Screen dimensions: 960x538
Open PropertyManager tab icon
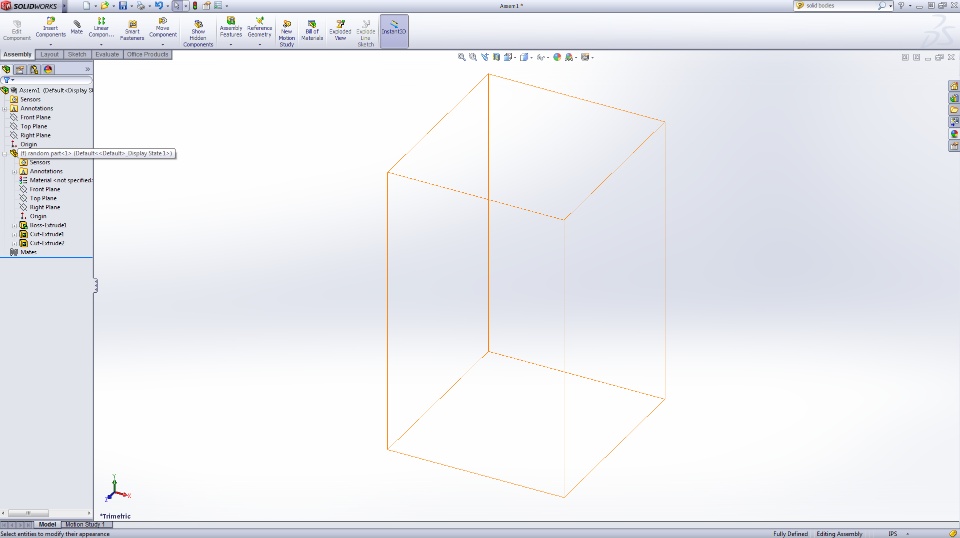[x=20, y=69]
